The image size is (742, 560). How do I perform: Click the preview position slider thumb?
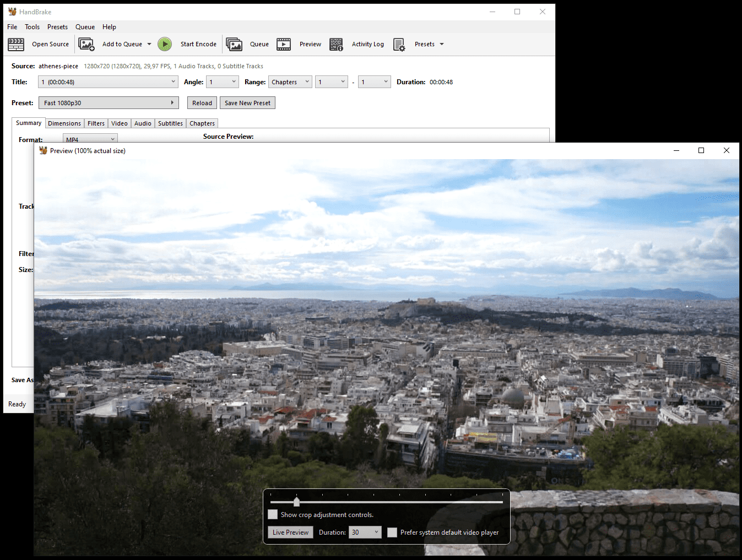[x=297, y=502]
